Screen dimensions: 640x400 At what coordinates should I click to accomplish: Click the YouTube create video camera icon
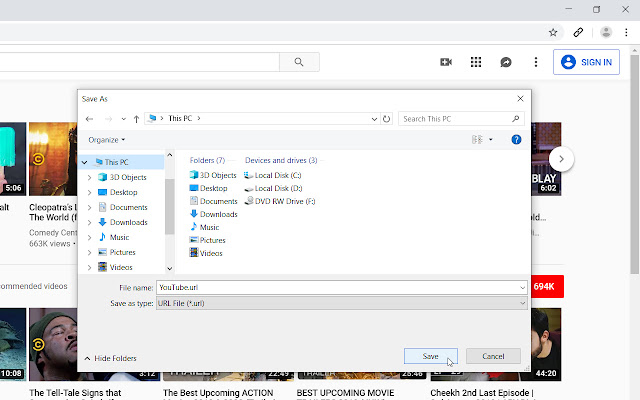click(446, 62)
